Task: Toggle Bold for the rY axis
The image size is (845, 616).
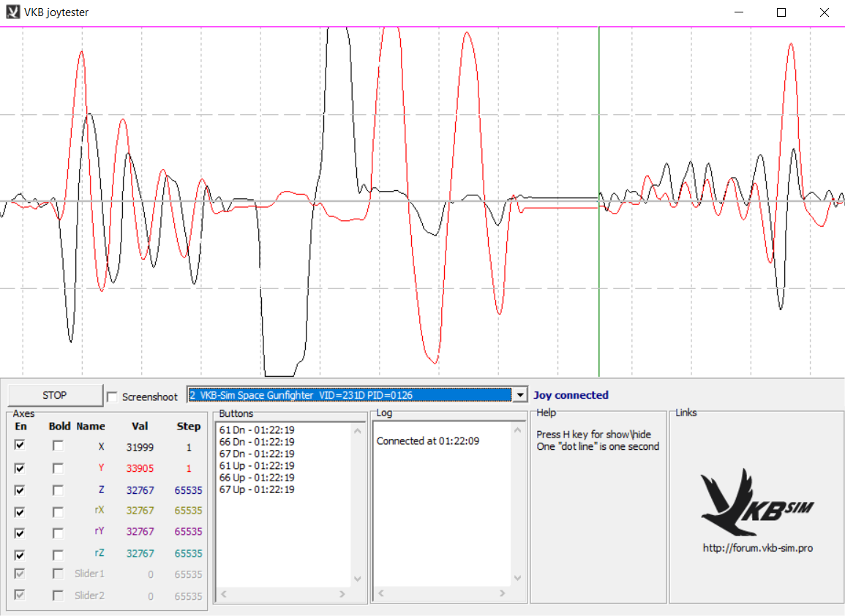Action: pos(58,532)
